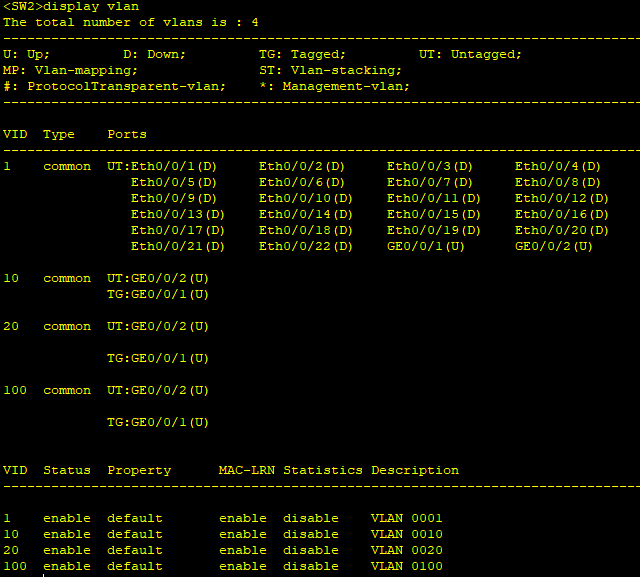This screenshot has width=640, height=577.
Task: Click the Eth0/0/22(D) port entry
Action: tap(306, 246)
